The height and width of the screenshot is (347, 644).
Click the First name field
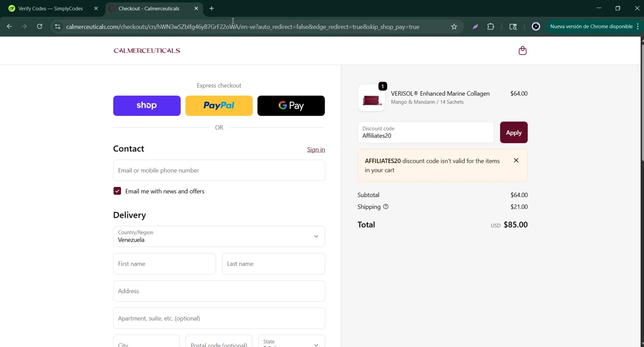click(x=164, y=264)
